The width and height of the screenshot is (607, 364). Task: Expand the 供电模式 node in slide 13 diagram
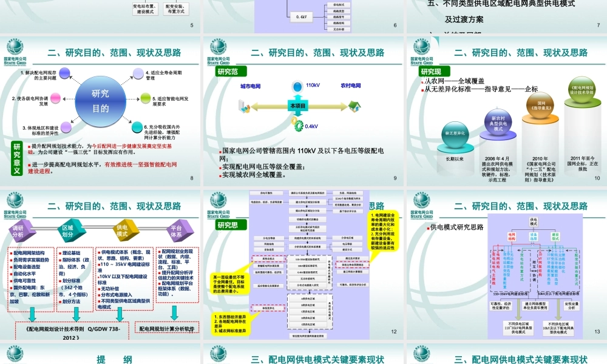tap(532, 222)
